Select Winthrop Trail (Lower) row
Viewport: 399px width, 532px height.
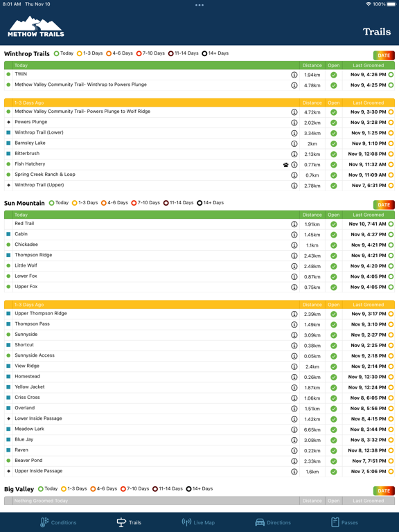(199, 133)
